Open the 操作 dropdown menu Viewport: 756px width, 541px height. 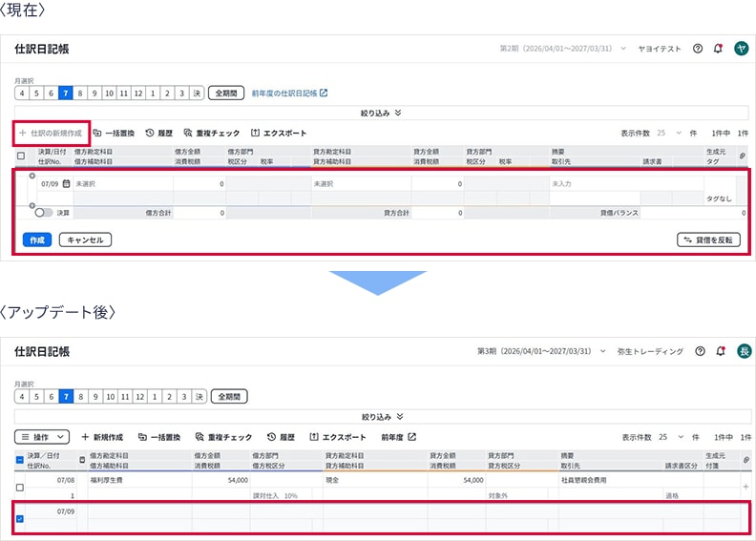pyautogui.click(x=42, y=437)
